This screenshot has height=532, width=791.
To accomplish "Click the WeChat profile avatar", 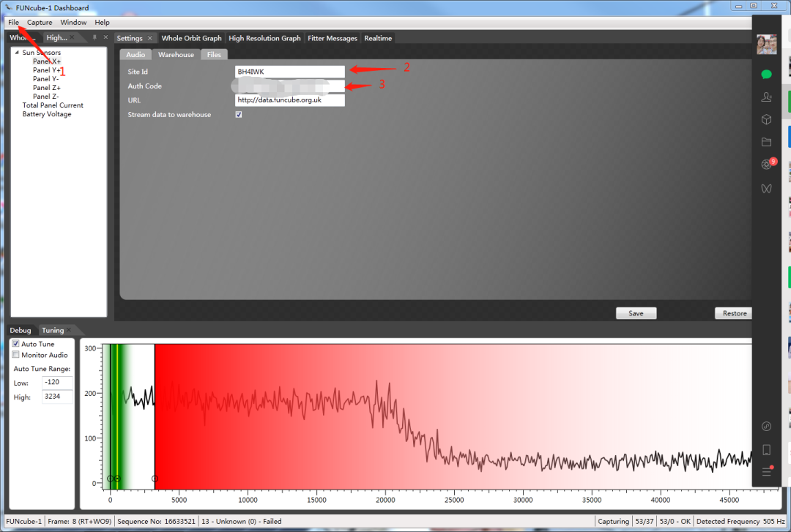I will (x=767, y=45).
